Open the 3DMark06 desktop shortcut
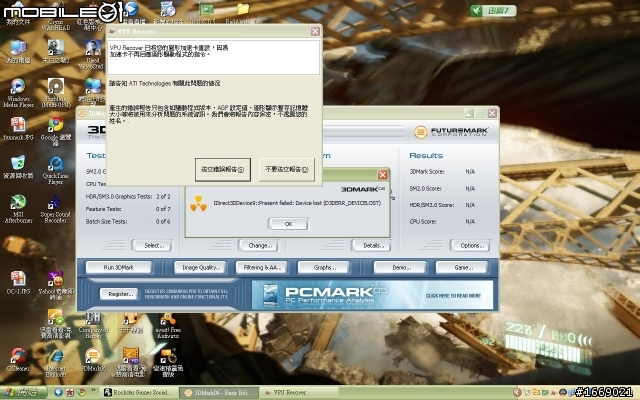 93,360
